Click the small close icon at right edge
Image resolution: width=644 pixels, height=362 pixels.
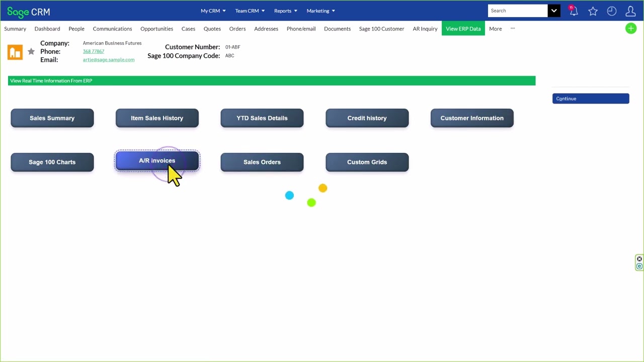click(x=639, y=259)
